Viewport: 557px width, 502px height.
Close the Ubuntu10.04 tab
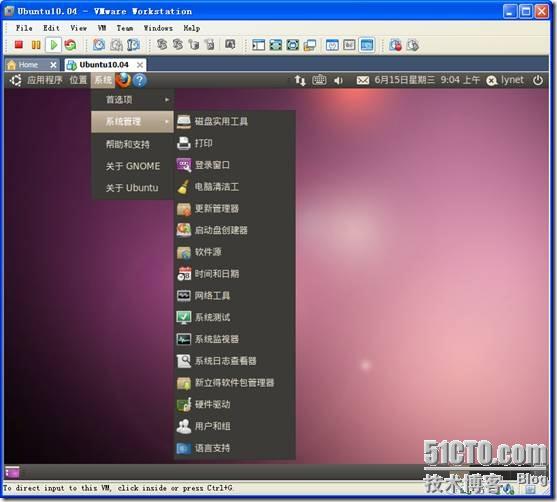[x=140, y=65]
